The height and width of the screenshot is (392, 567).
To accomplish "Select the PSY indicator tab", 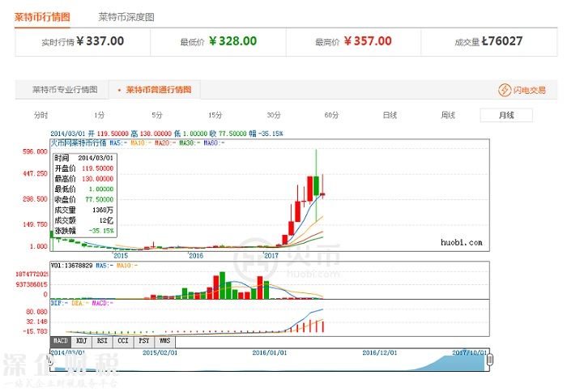I will click(x=144, y=341).
